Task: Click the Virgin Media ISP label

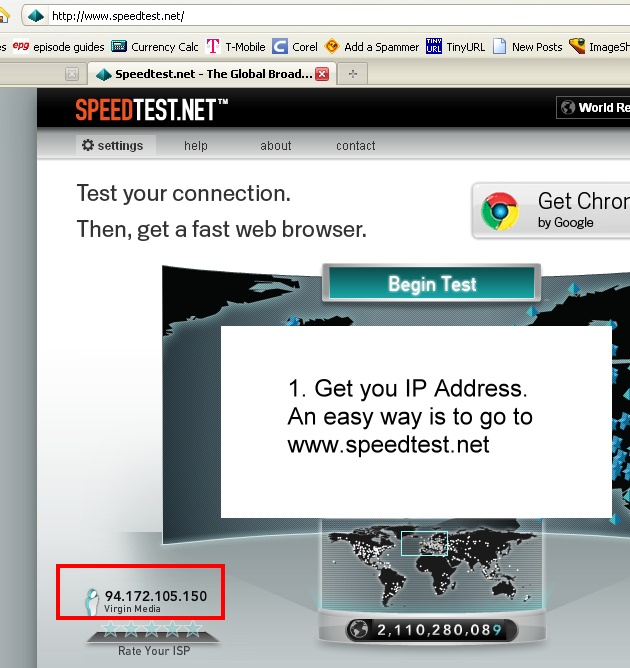Action: click(x=132, y=609)
